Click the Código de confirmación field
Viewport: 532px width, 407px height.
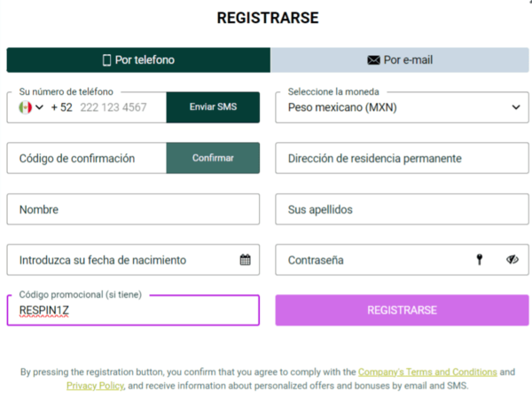(x=87, y=159)
